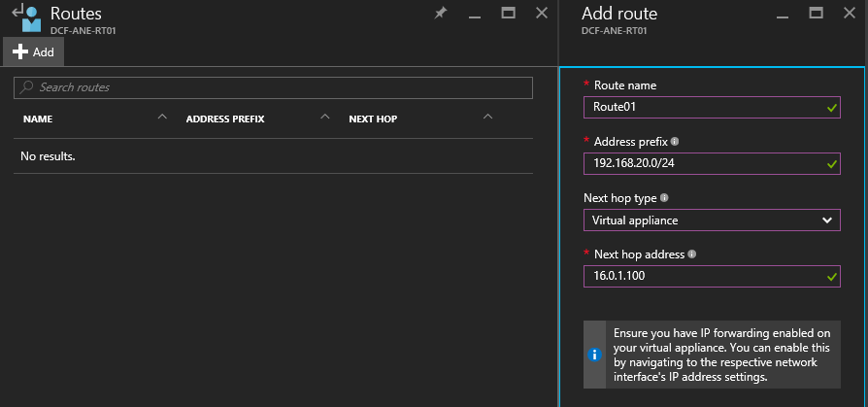Click the Address prefix info icon
868x407 pixels.
(x=675, y=142)
